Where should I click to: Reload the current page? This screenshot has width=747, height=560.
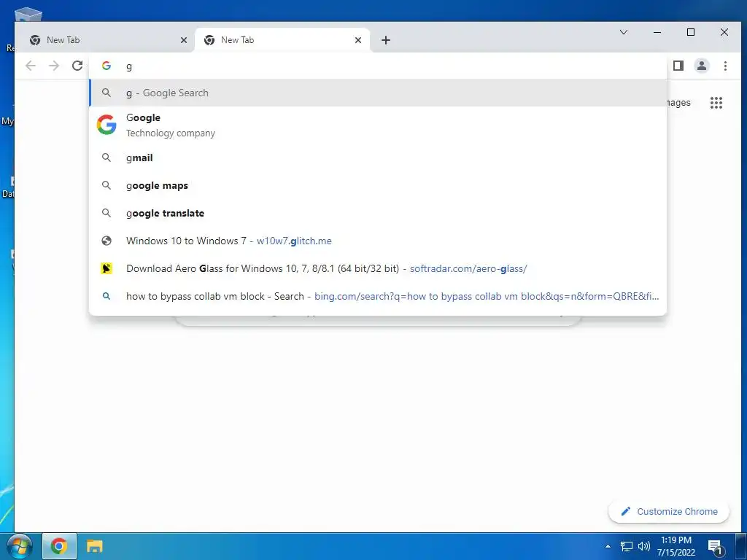click(77, 66)
